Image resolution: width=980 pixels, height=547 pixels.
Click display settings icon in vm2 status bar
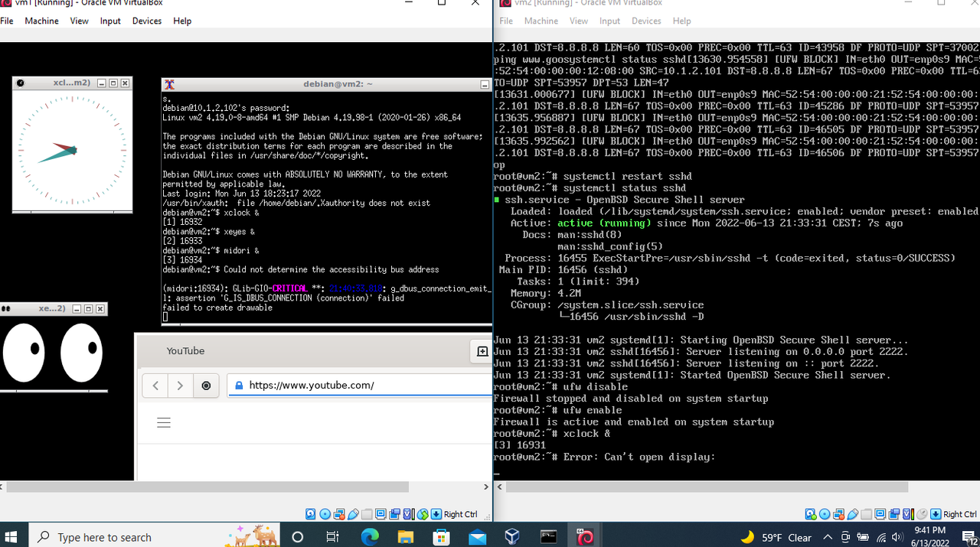pos(880,514)
